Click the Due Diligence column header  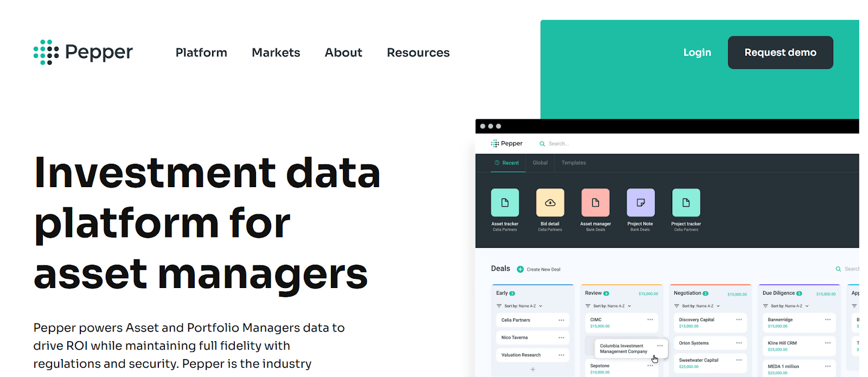782,293
